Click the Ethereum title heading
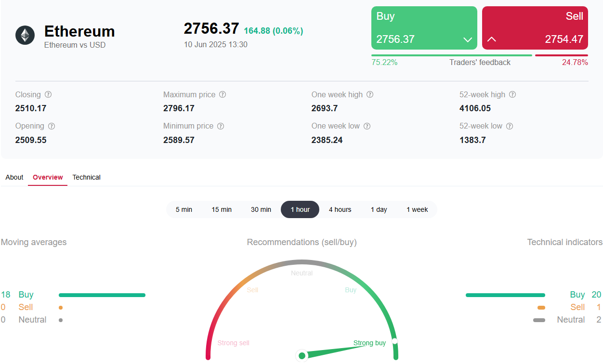The height and width of the screenshot is (364, 603). click(79, 31)
